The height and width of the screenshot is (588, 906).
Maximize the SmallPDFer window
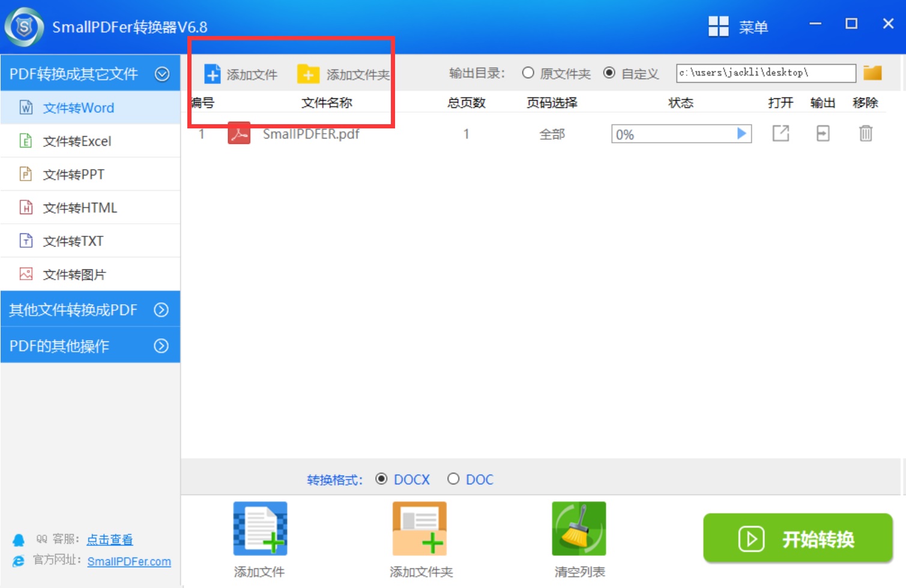851,24
